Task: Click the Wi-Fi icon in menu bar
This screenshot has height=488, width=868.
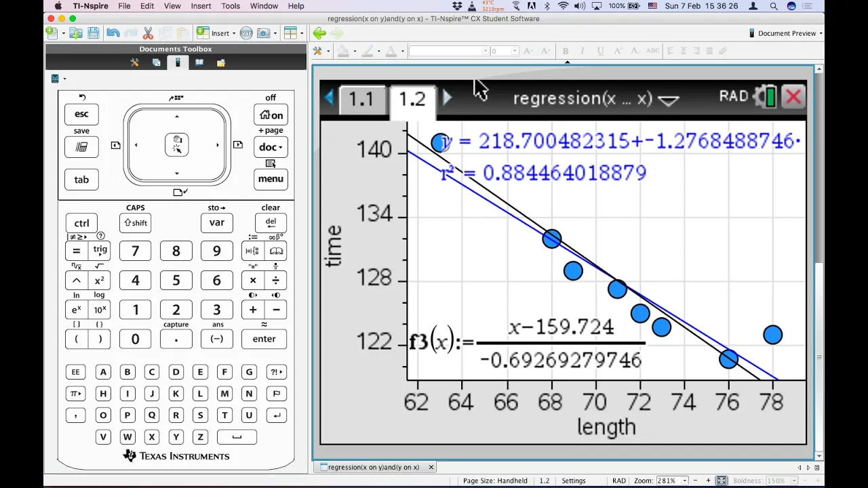Action: click(x=563, y=6)
